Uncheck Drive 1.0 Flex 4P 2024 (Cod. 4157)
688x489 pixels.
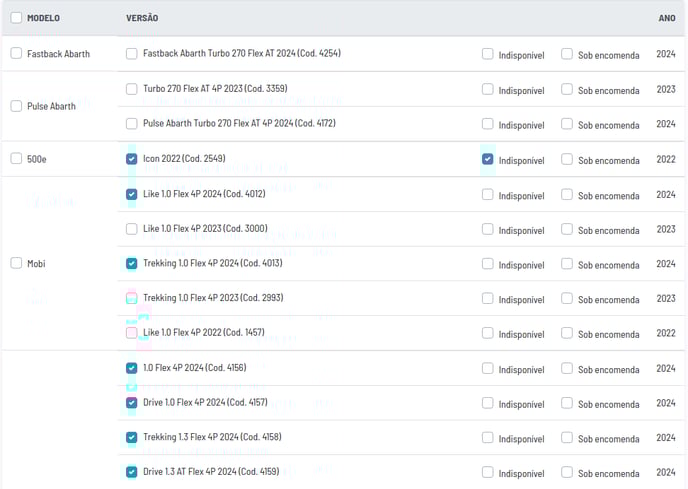[x=132, y=403]
